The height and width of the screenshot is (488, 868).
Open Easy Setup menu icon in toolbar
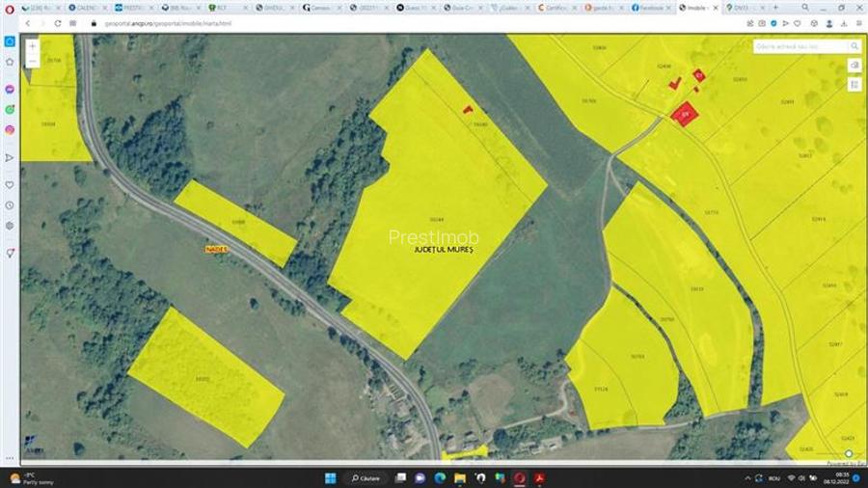[858, 24]
